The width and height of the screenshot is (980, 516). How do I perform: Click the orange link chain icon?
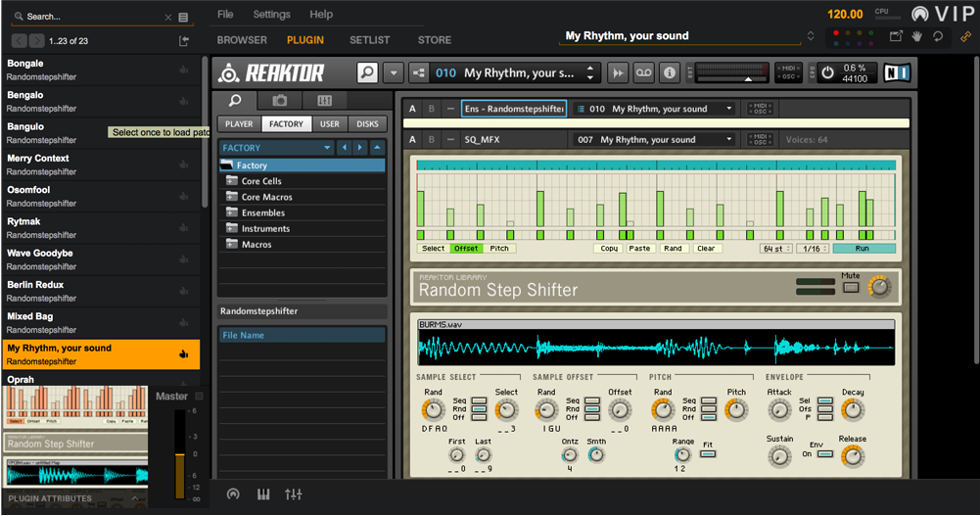pos(965,37)
